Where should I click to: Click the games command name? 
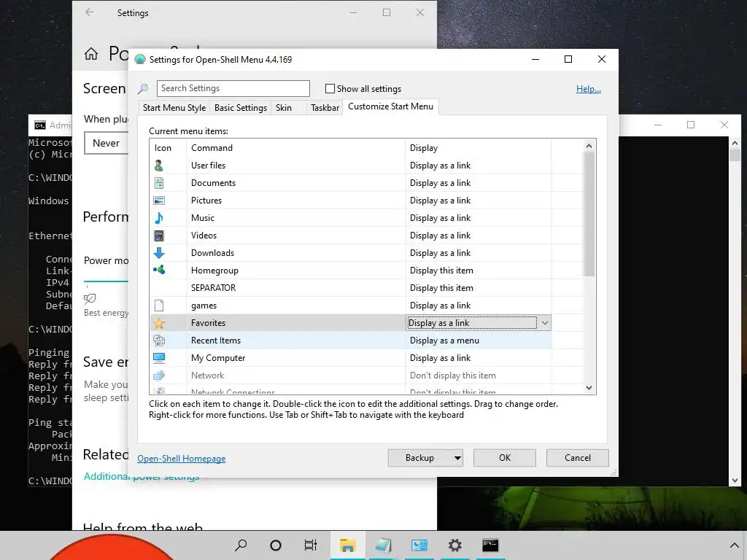(x=204, y=306)
